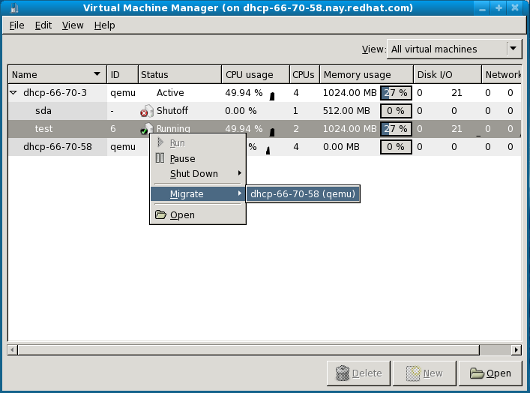Select the Migrate context menu entry

(x=198, y=194)
